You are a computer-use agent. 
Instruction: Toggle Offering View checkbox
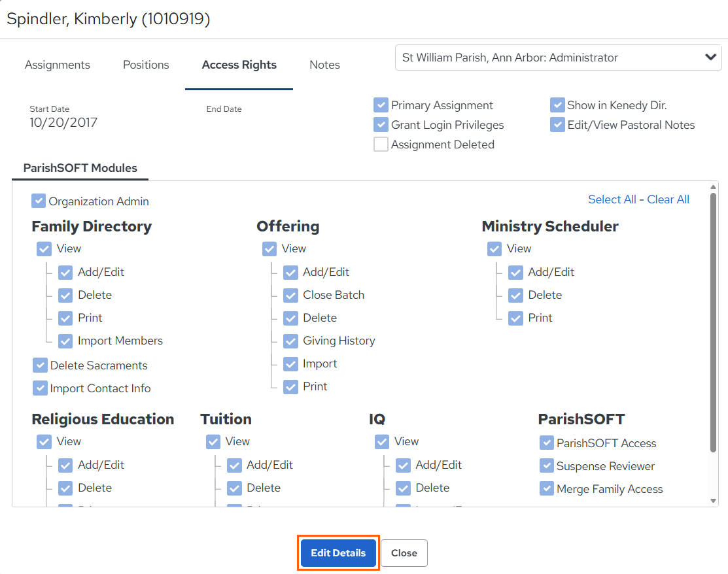pyautogui.click(x=269, y=248)
